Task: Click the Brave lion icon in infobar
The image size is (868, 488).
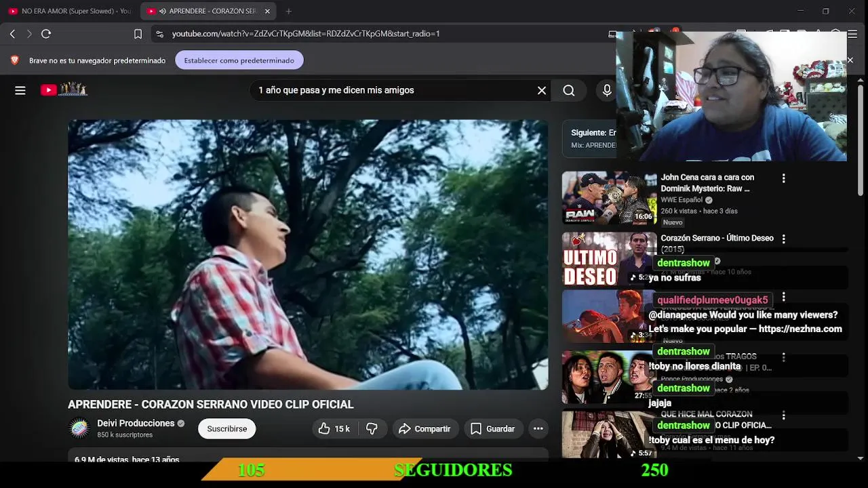Action: click(14, 60)
